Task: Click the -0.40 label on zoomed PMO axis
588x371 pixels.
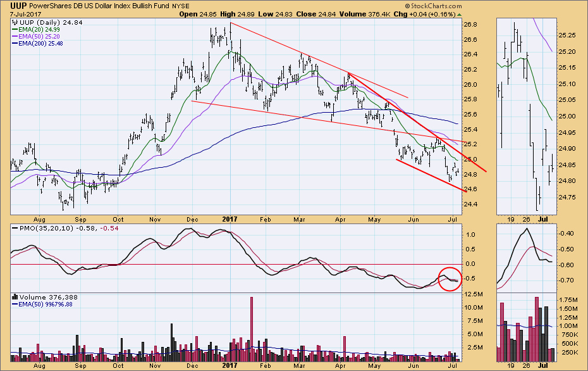Action: click(x=566, y=233)
